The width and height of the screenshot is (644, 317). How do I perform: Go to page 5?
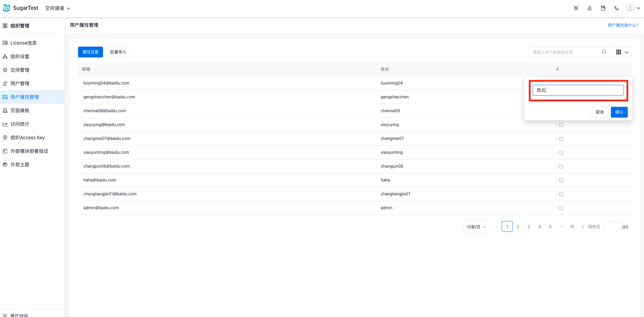click(x=550, y=227)
